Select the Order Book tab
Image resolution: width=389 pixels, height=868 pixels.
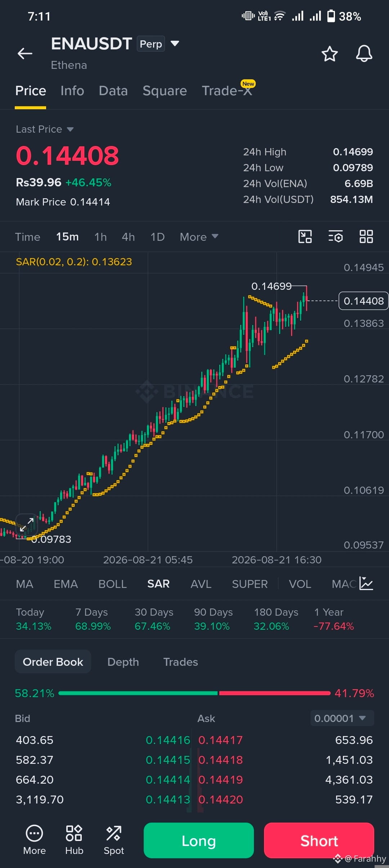point(53,662)
